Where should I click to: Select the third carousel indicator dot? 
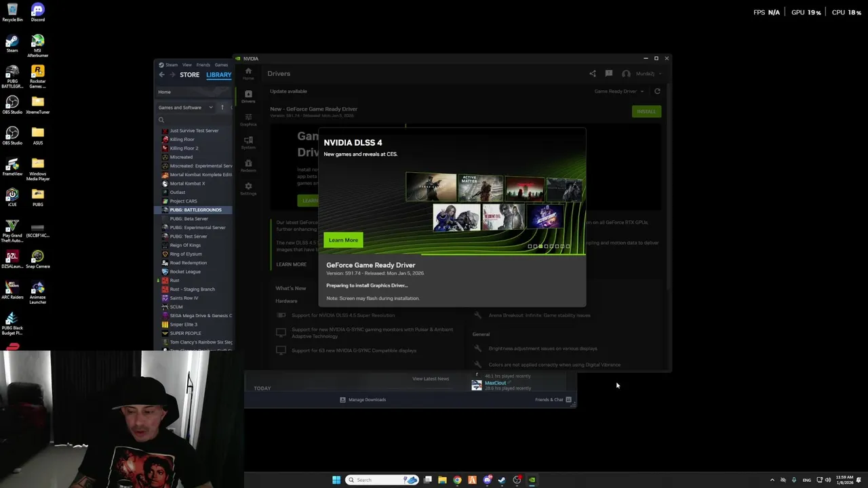pyautogui.click(x=540, y=246)
